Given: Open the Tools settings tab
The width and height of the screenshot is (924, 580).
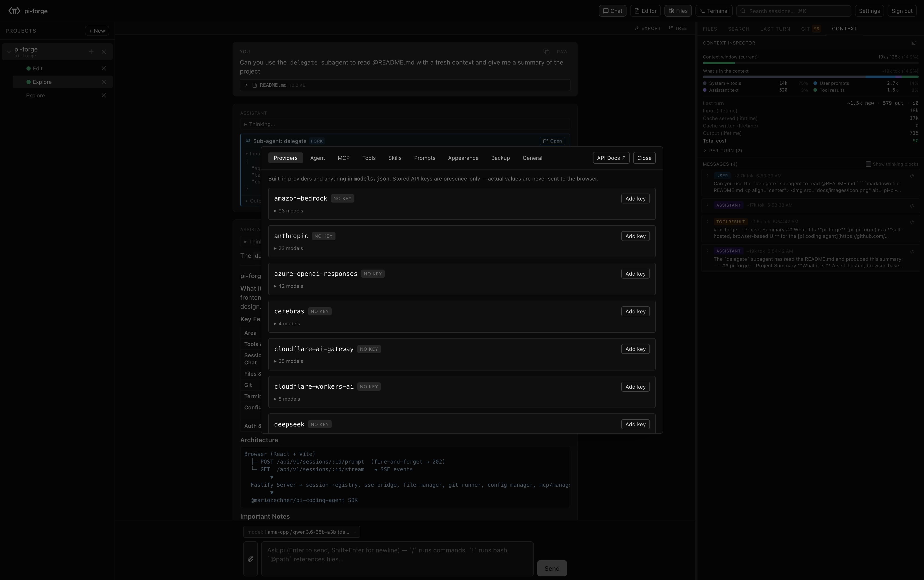Looking at the screenshot, I should pos(369,158).
